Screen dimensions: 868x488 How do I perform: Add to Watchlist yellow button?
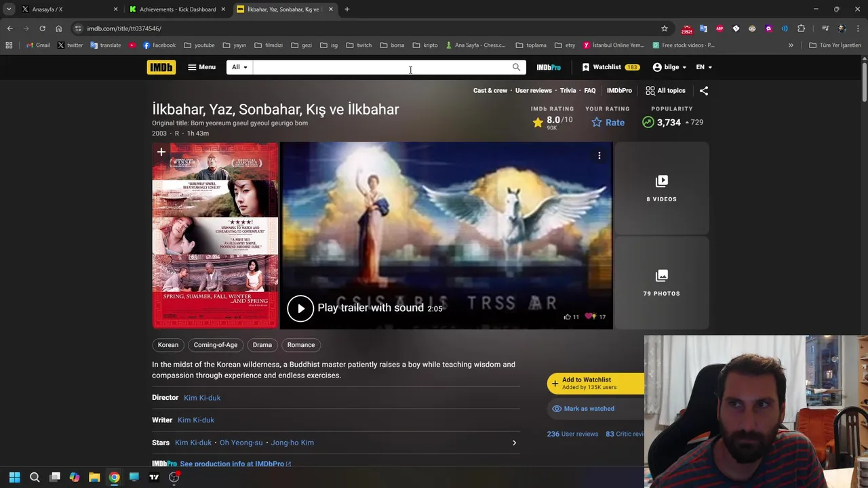coord(595,383)
